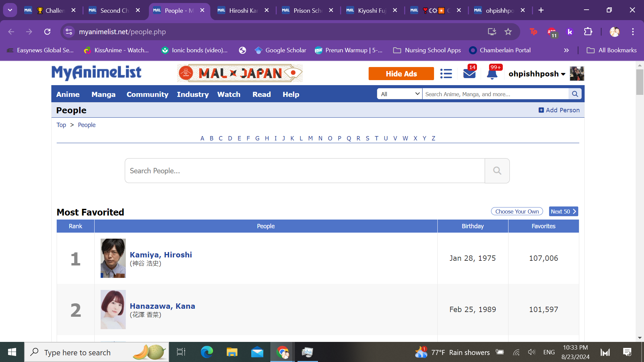
Task: Open the MAL list view icon
Action: [x=446, y=73]
